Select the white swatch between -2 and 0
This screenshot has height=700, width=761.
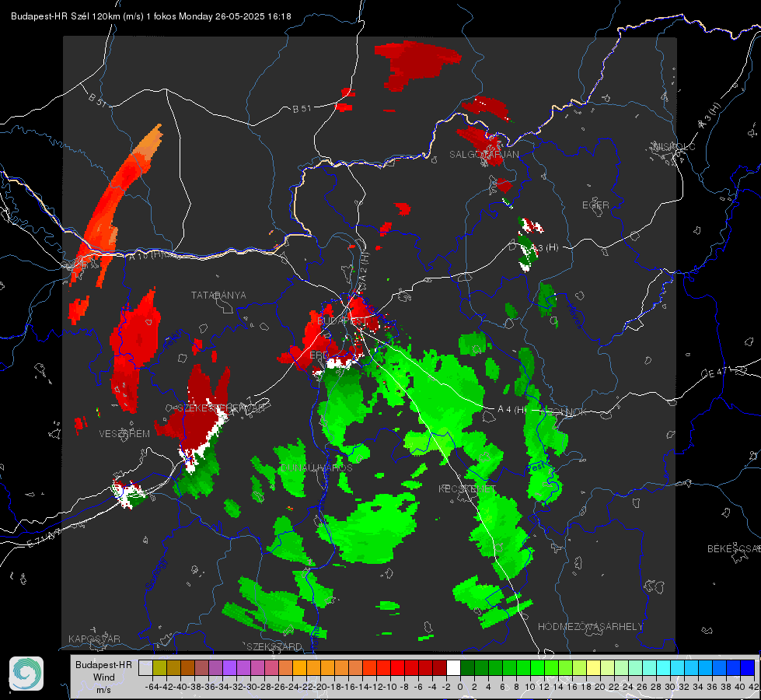453,667
